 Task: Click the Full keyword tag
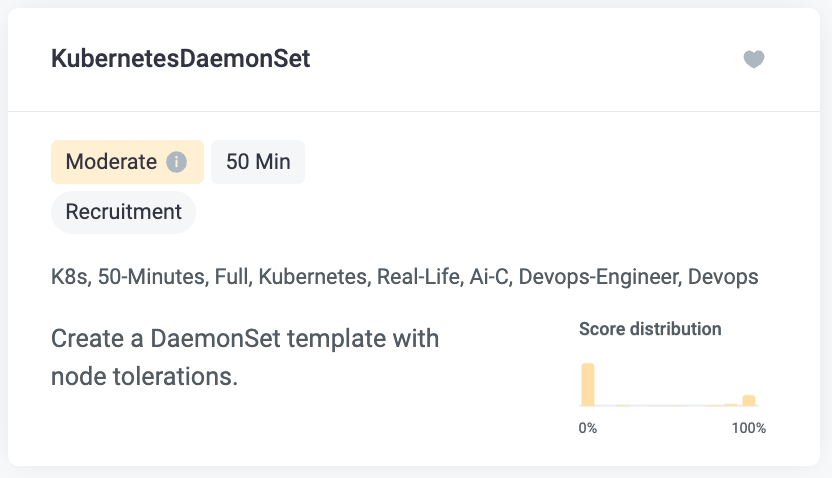[233, 277]
